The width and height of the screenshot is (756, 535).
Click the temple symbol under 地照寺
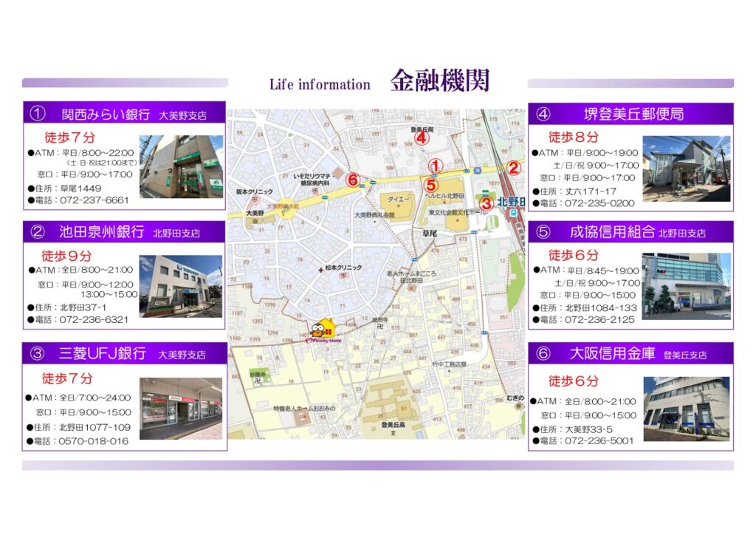(379, 327)
